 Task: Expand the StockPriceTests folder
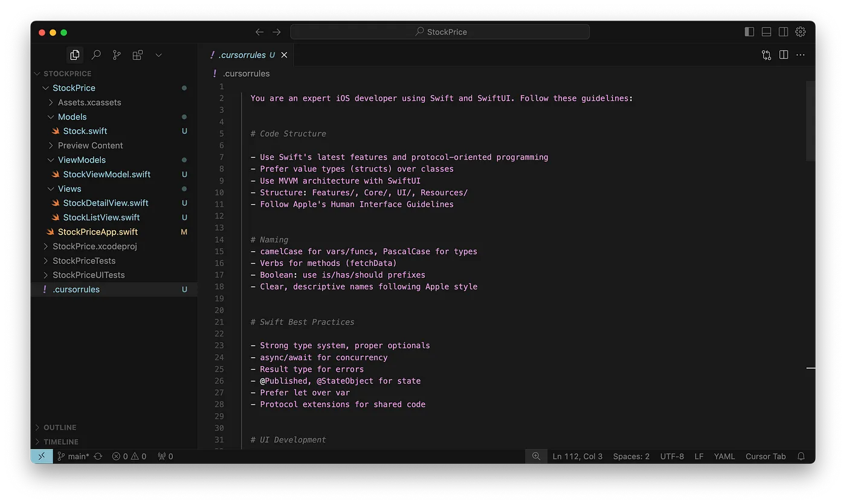pos(83,260)
